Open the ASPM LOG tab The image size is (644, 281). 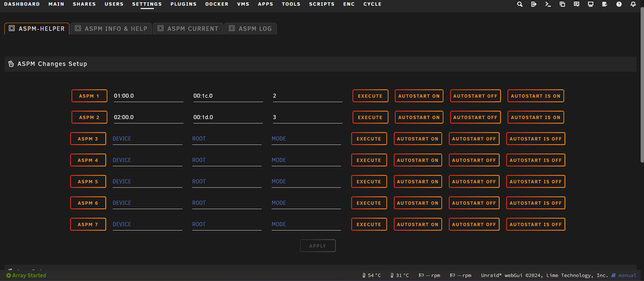pos(251,29)
